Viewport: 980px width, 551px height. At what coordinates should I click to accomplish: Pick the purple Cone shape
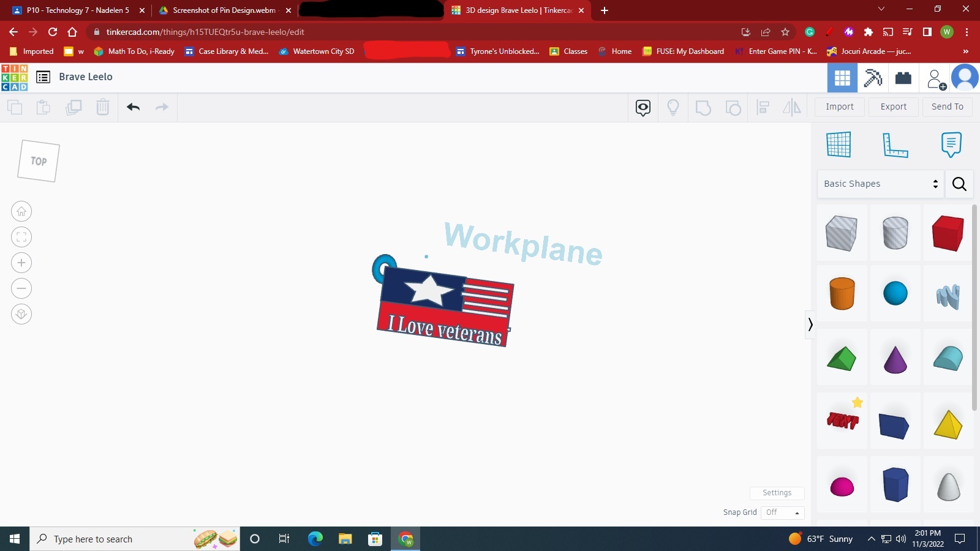click(x=895, y=359)
